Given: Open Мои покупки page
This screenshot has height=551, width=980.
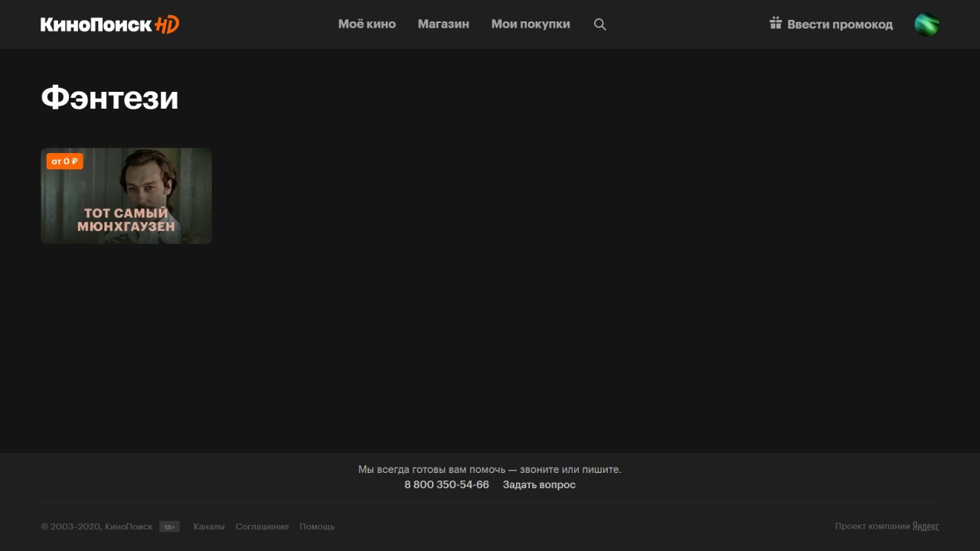Looking at the screenshot, I should tap(531, 24).
